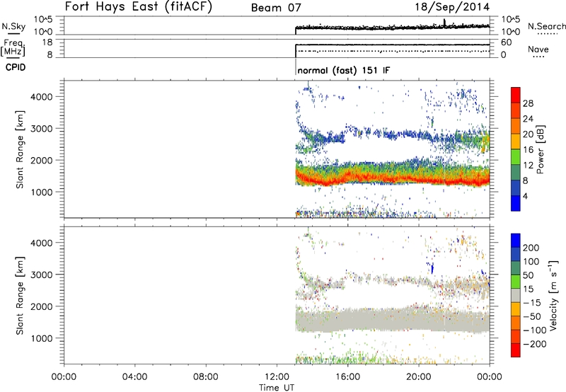Click the 60 tick on the Nave axis

[x=507, y=42]
